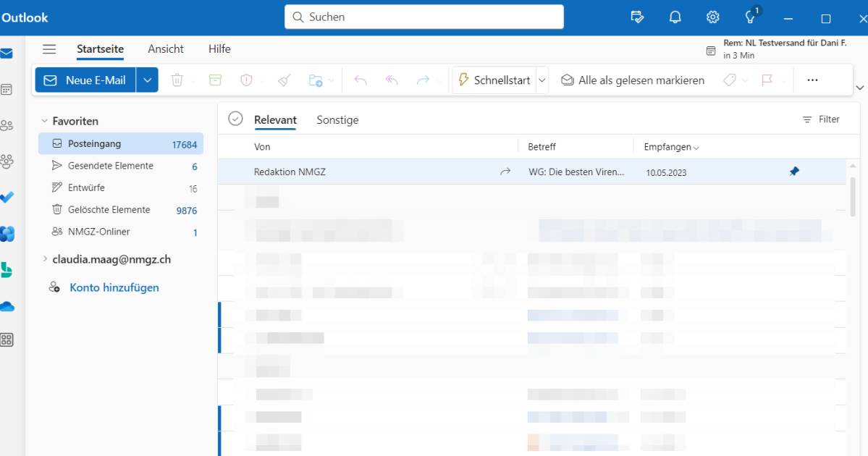Open the People icon in the left rail

11,125
